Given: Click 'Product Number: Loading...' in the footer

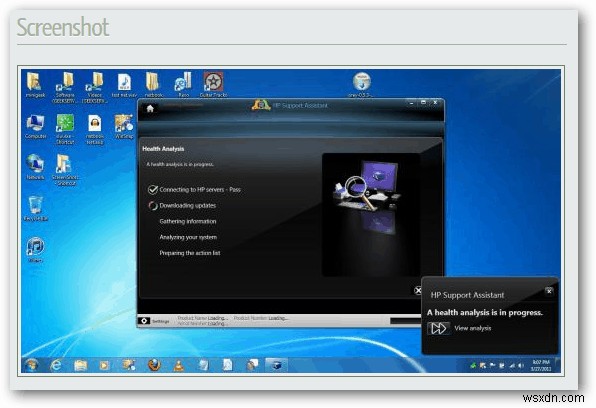Looking at the screenshot, I should click(x=260, y=318).
